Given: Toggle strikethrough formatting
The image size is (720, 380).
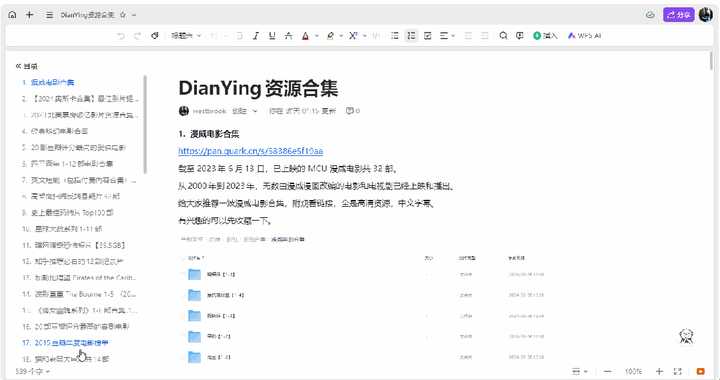Looking at the screenshot, I should pyautogui.click(x=288, y=35).
